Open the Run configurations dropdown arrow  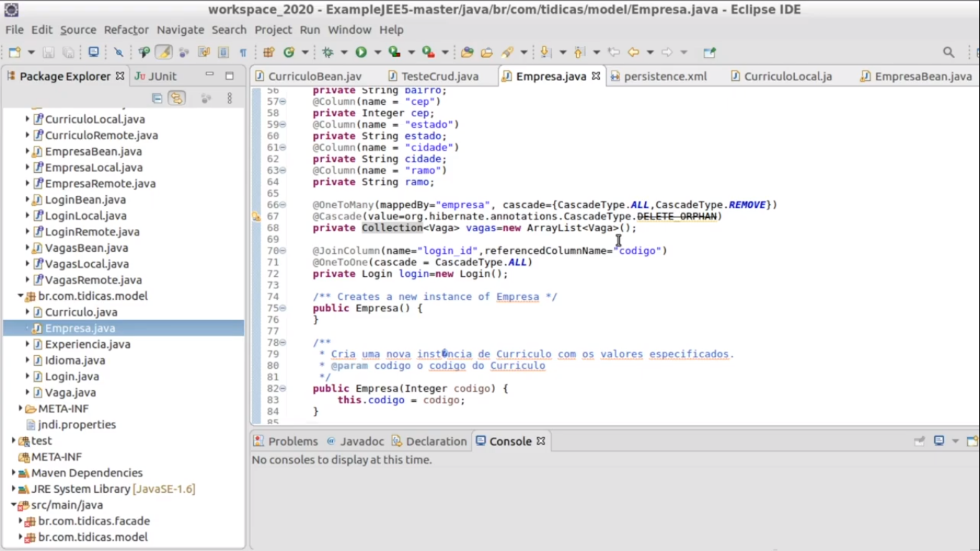point(377,52)
